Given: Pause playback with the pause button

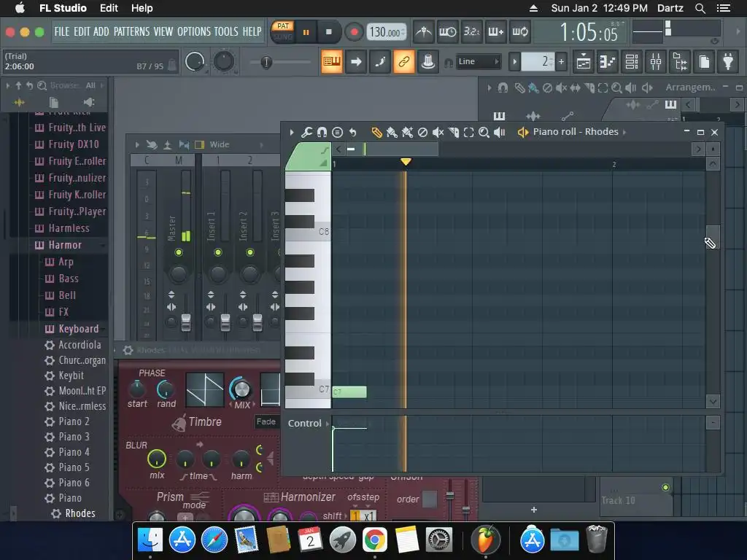Looking at the screenshot, I should click(x=306, y=32).
